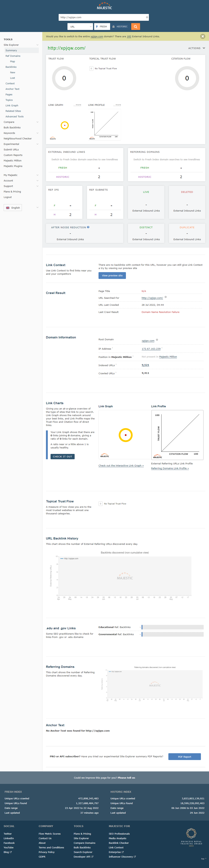Select the Fresh index toggle
209x868 pixels.
(101, 27)
